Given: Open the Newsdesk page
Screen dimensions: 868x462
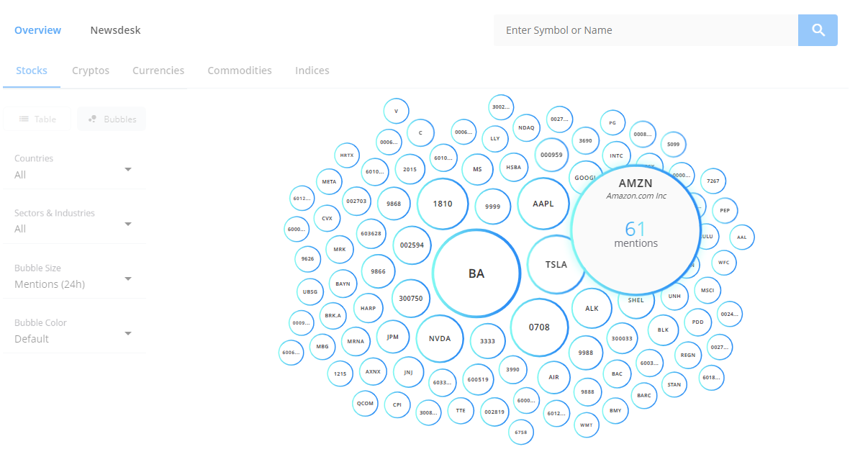Looking at the screenshot, I should click(x=115, y=30).
